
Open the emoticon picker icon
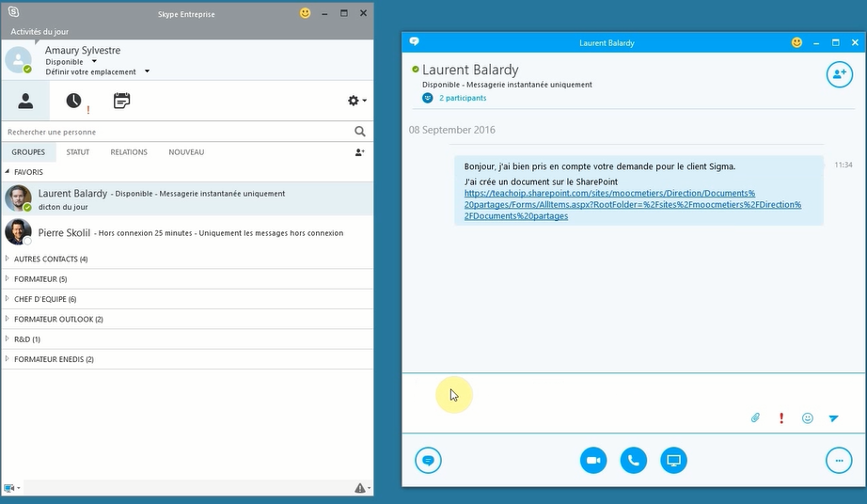pos(807,417)
